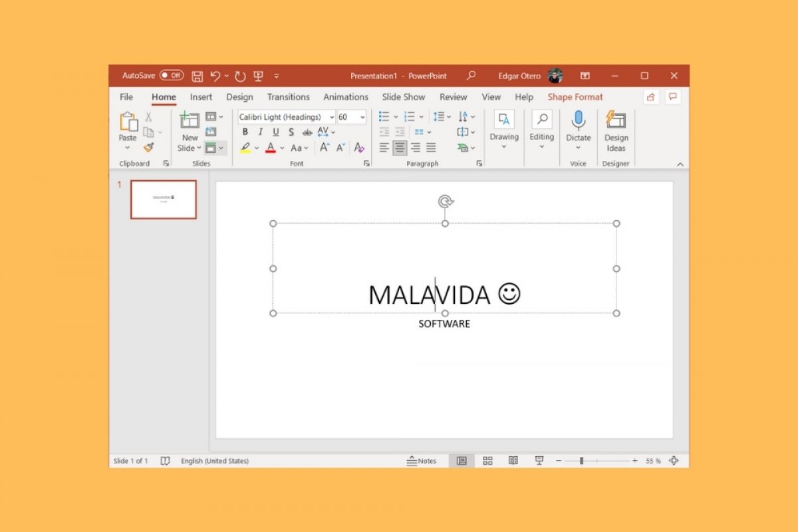The width and height of the screenshot is (798, 532).
Task: Increase the font size
Action: (325, 148)
